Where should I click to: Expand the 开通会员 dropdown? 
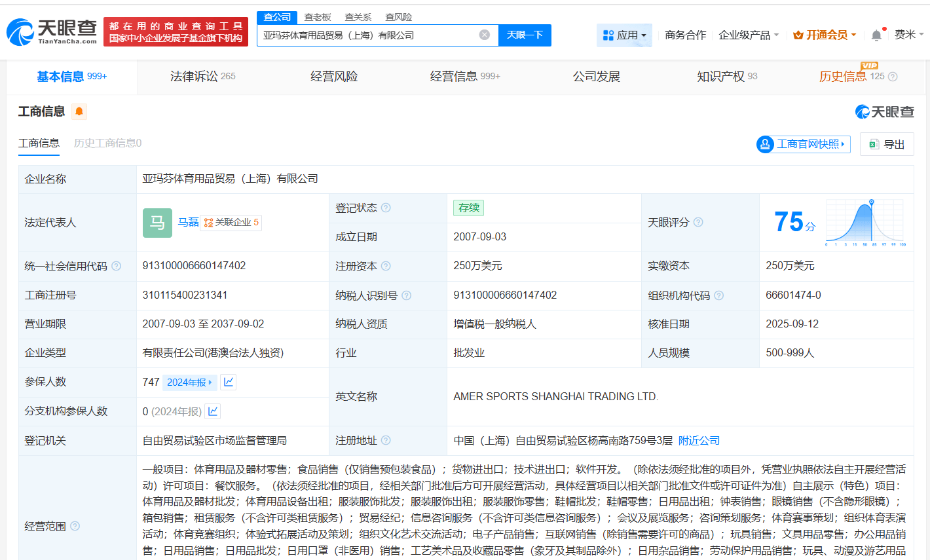pyautogui.click(x=824, y=34)
